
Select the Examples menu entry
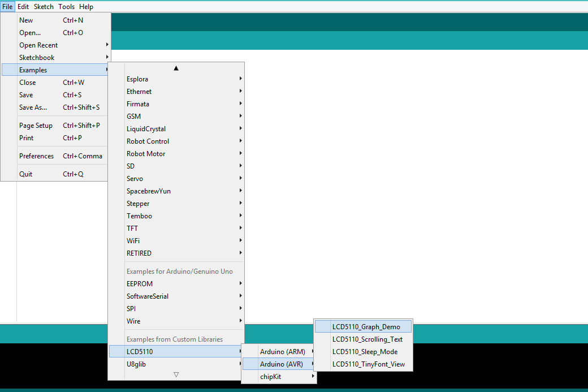(x=56, y=70)
